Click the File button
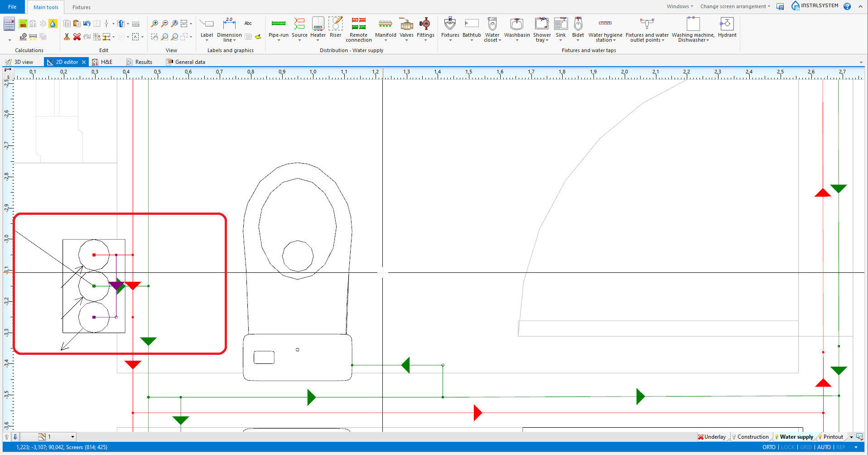Image resolution: width=868 pixels, height=455 pixels. pyautogui.click(x=12, y=7)
